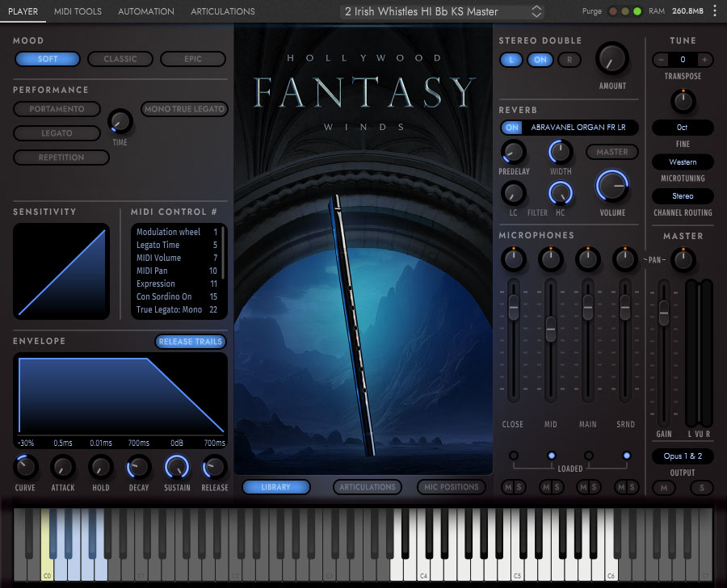Image resolution: width=727 pixels, height=588 pixels.
Task: Click the Reverb LC filter knob
Action: click(x=513, y=193)
